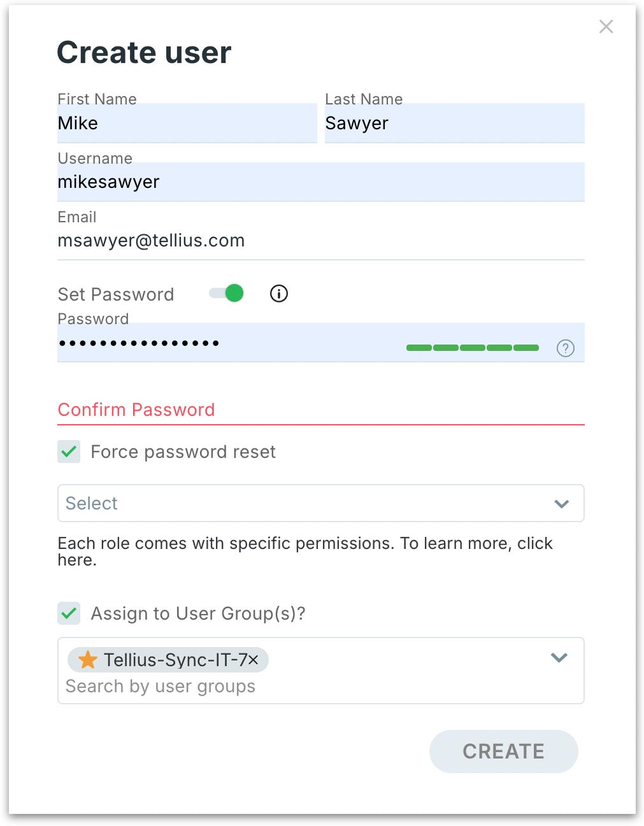Click the 'here' link for role permissions

pos(76,560)
